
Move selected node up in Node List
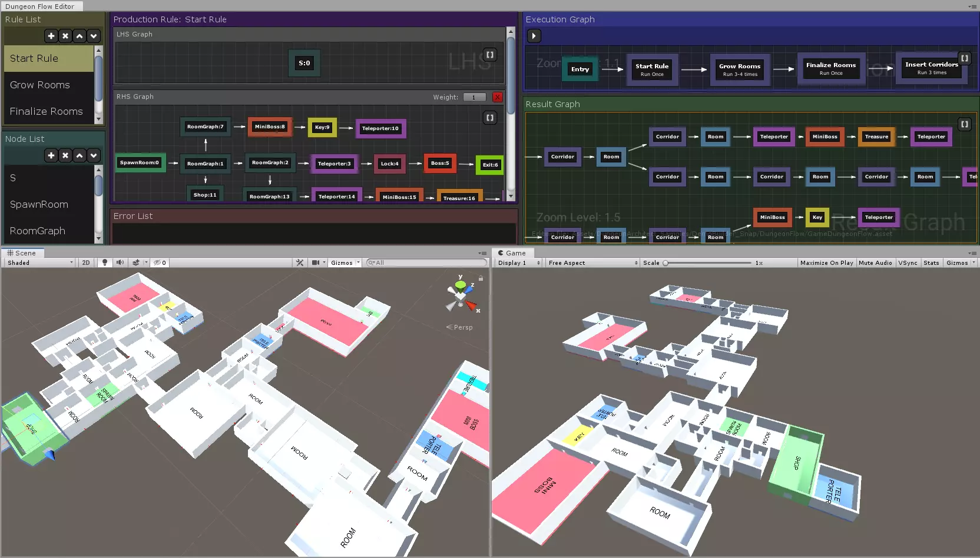(80, 155)
